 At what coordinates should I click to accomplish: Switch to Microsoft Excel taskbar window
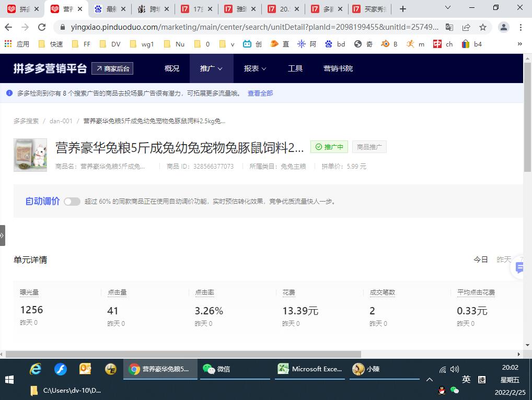[310, 369]
